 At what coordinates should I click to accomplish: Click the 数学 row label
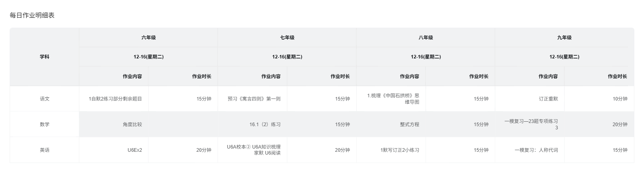(x=45, y=125)
